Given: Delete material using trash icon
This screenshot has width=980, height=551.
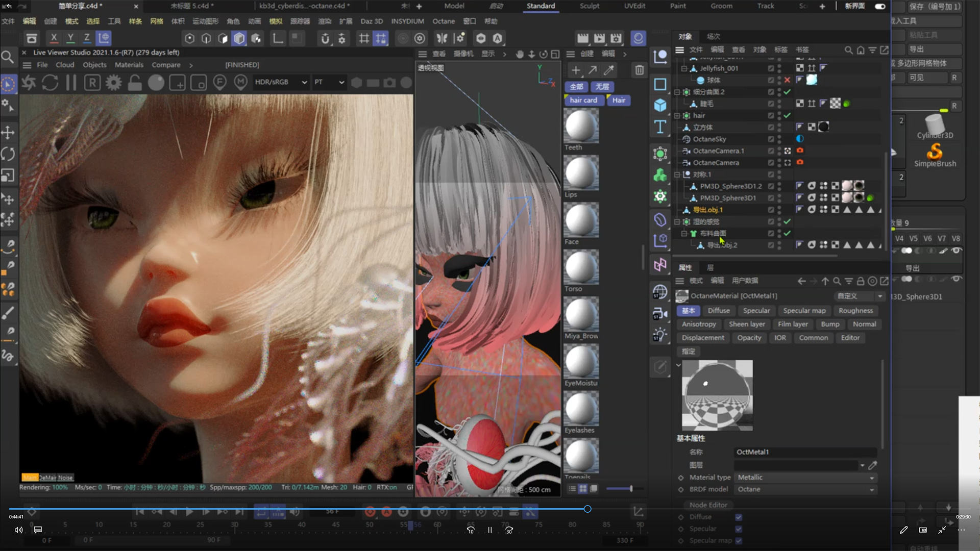Looking at the screenshot, I should click(x=639, y=70).
